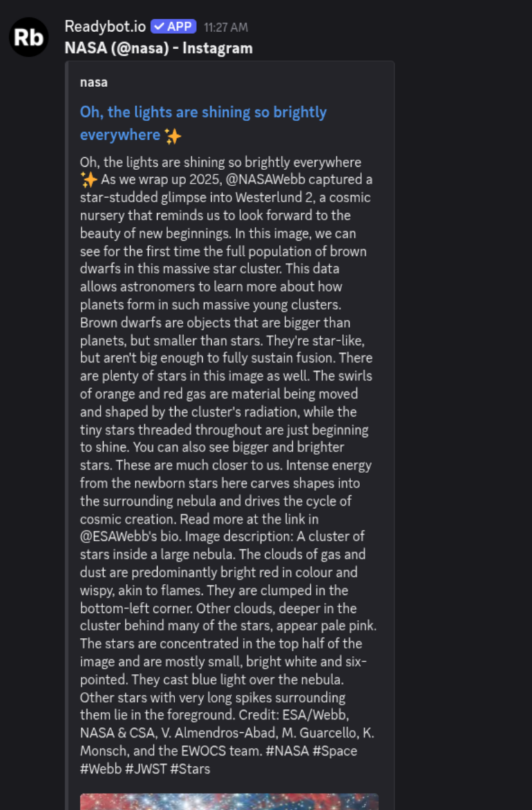The image size is (532, 810).
Task: Click the Readybot.io avatar icon
Action: [28, 37]
